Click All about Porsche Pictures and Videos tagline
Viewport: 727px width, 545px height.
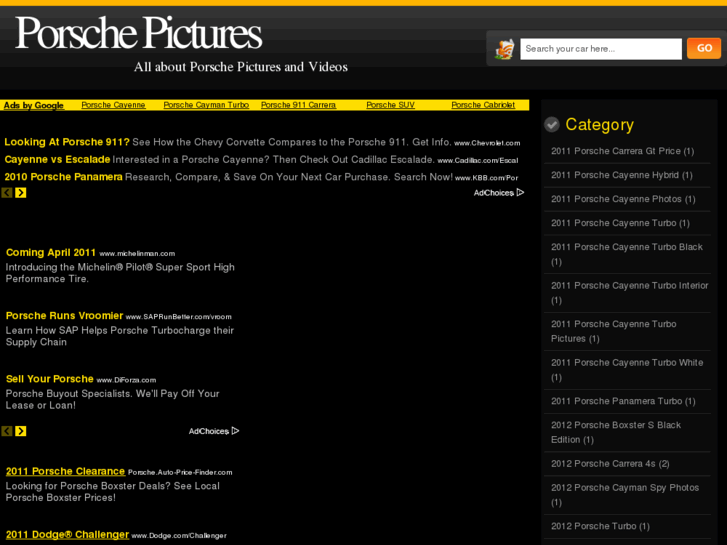(241, 67)
